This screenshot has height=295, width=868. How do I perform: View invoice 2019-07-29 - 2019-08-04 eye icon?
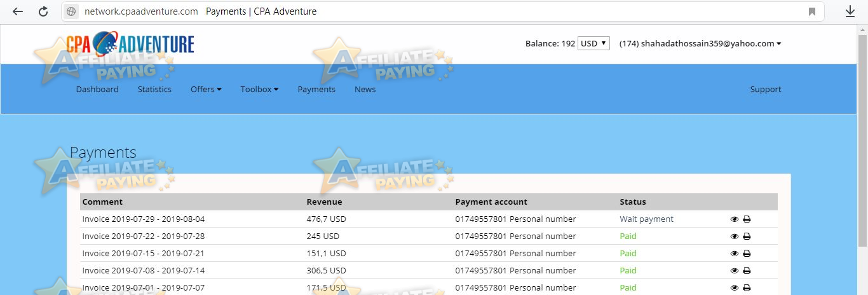tap(735, 219)
